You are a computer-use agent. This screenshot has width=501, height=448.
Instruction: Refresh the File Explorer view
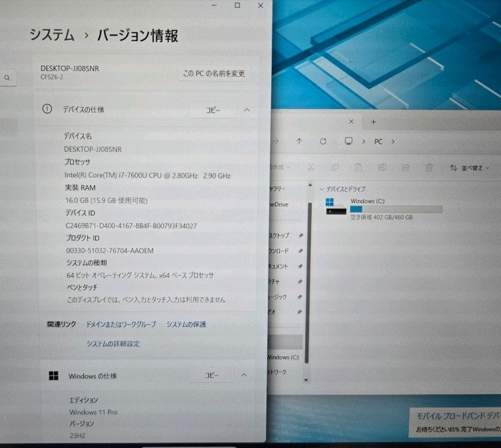pos(323,141)
